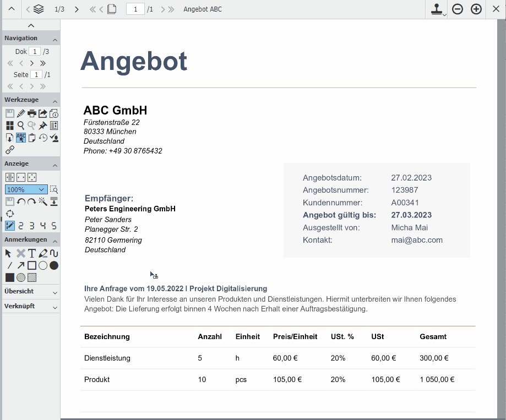The image size is (506, 420).
Task: Enable whole page view mode
Action: 31,177
